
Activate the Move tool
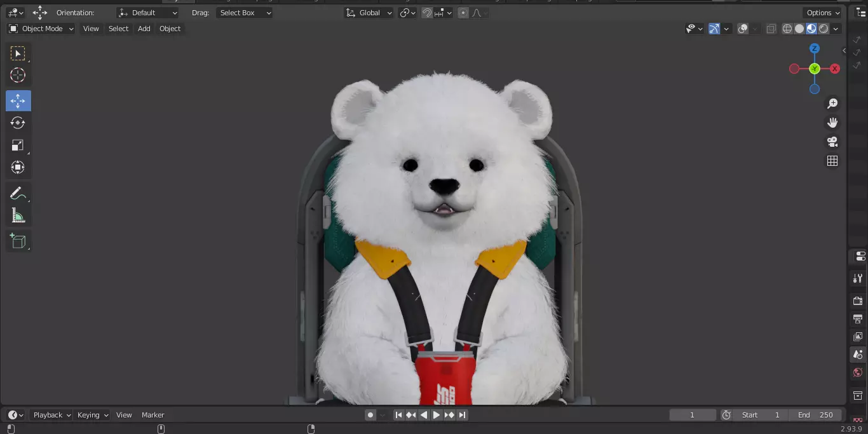pyautogui.click(x=18, y=101)
